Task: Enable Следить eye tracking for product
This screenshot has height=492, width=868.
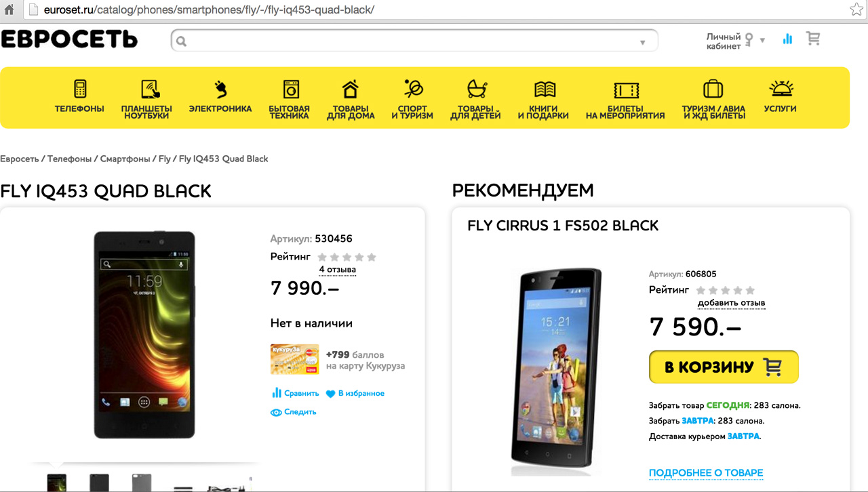Action: pyautogui.click(x=294, y=412)
